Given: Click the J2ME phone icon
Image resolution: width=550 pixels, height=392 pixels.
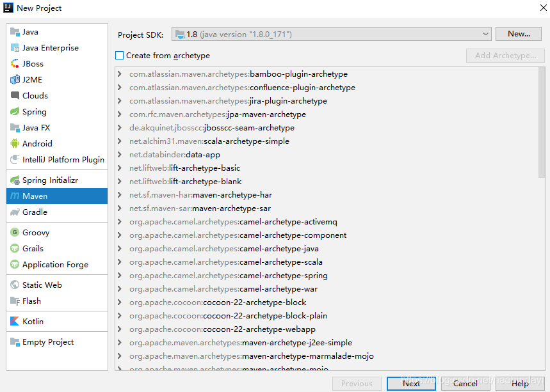Looking at the screenshot, I should [15, 80].
